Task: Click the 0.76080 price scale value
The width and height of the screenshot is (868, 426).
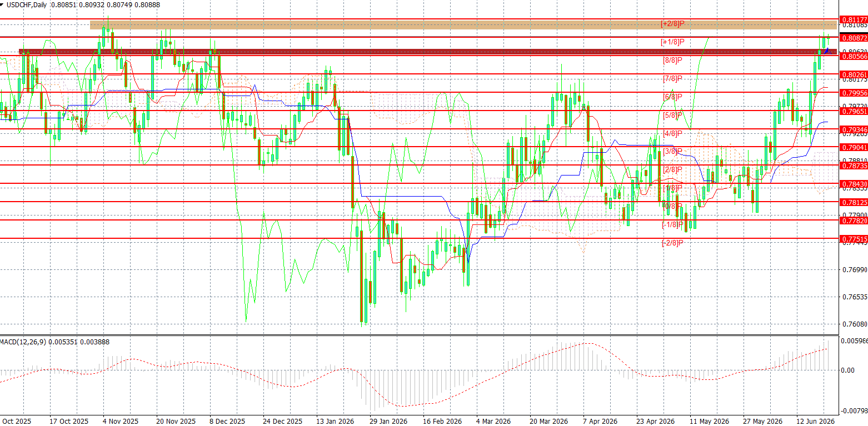Action: 855,324
